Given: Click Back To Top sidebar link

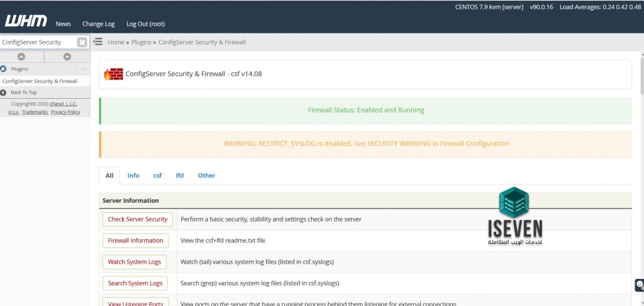Looking at the screenshot, I should [x=24, y=92].
